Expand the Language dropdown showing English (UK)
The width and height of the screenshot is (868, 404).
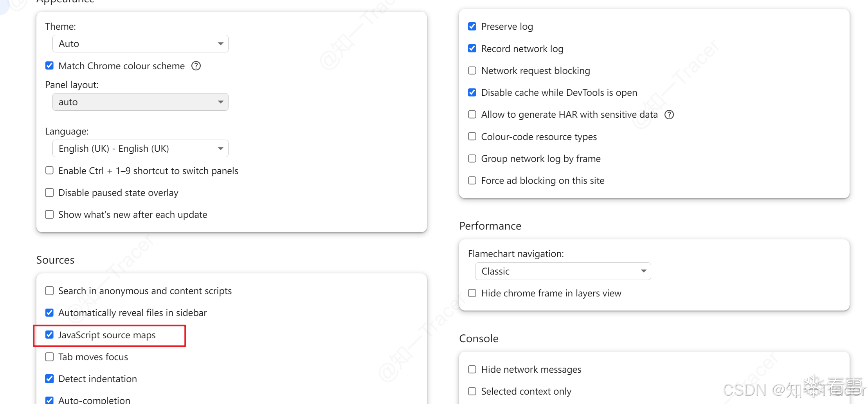tap(140, 149)
